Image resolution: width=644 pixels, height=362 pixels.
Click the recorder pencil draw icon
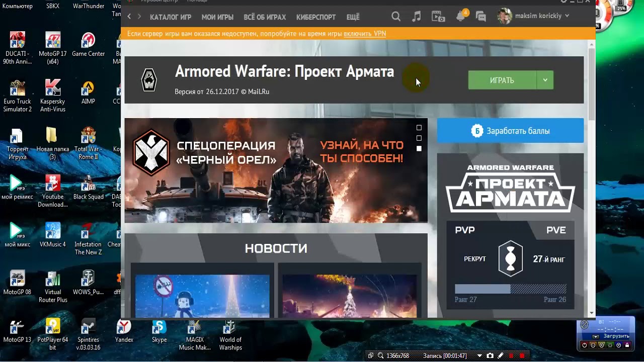click(x=500, y=355)
